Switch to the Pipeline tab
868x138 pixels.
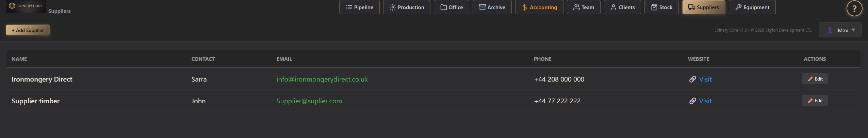[359, 7]
